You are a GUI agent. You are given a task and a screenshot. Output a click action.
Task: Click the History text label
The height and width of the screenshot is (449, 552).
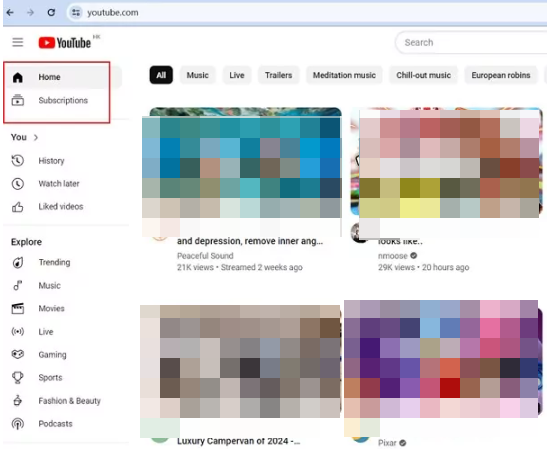(51, 161)
